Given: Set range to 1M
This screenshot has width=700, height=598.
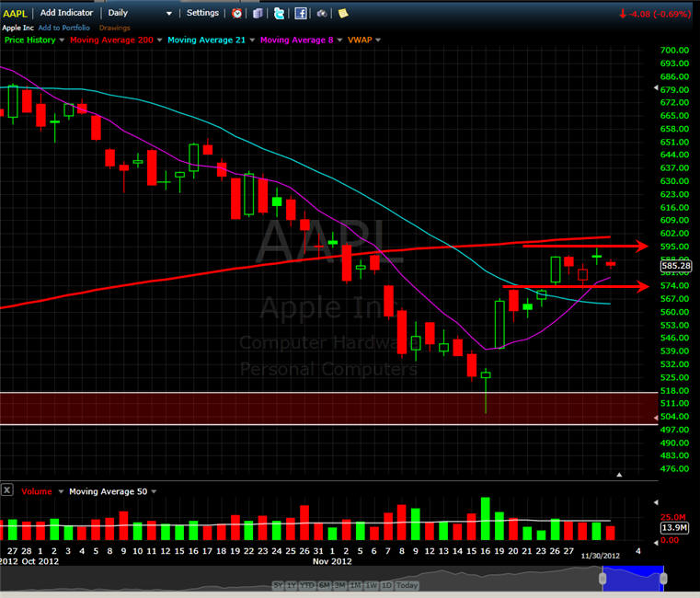Looking at the screenshot, I should click(x=356, y=585).
